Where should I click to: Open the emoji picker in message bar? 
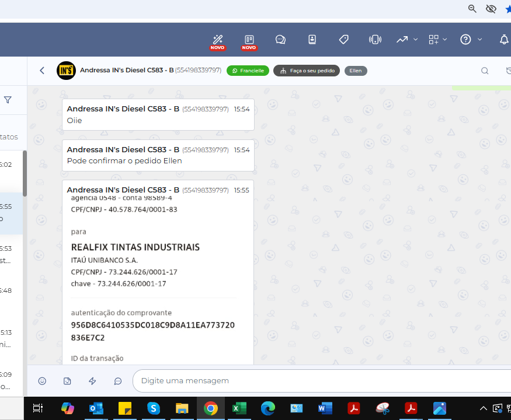point(42,381)
